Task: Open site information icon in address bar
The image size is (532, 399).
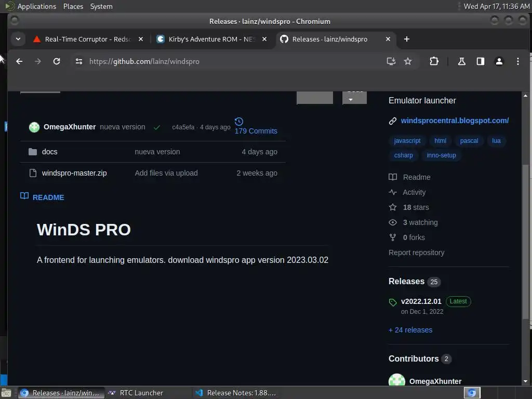Action: pos(79,61)
